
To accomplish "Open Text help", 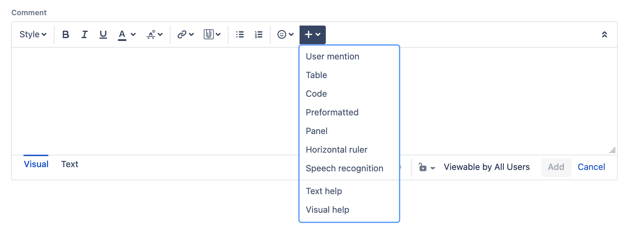I will (349, 191).
